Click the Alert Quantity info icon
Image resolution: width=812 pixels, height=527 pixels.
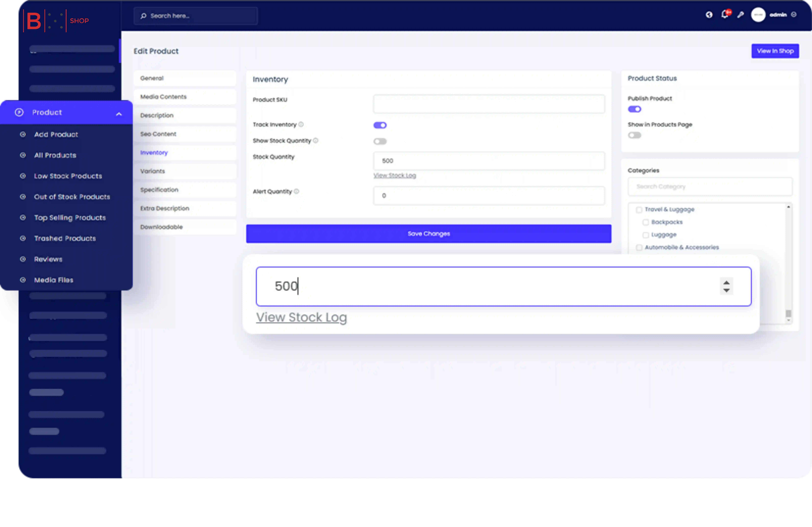tap(296, 191)
